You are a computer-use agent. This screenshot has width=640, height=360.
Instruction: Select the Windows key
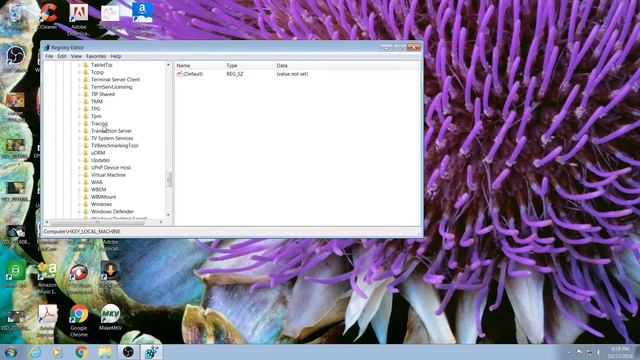click(101, 204)
